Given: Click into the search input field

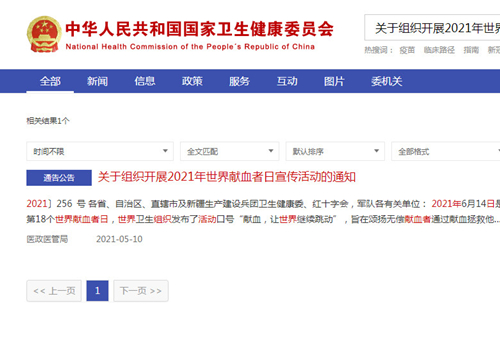Looking at the screenshot, I should (x=432, y=28).
